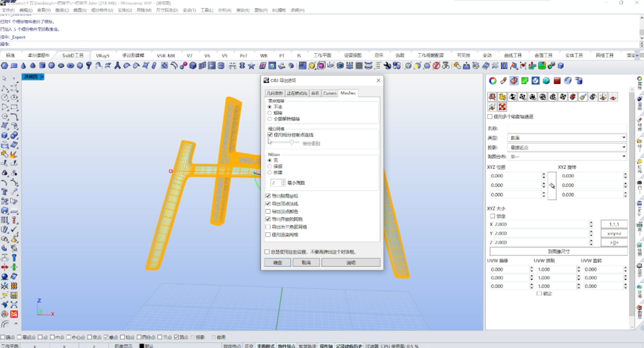Viewport: 644px width, 348px height.
Task: Open the VRay5 toolbar tab
Action: [x=103, y=56]
